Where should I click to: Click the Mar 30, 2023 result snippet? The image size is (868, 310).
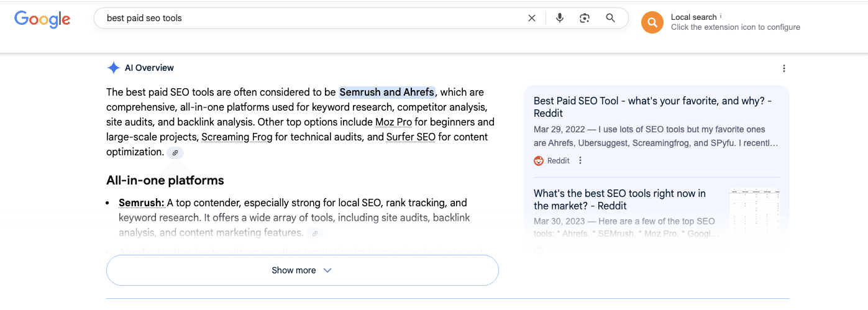point(626,227)
